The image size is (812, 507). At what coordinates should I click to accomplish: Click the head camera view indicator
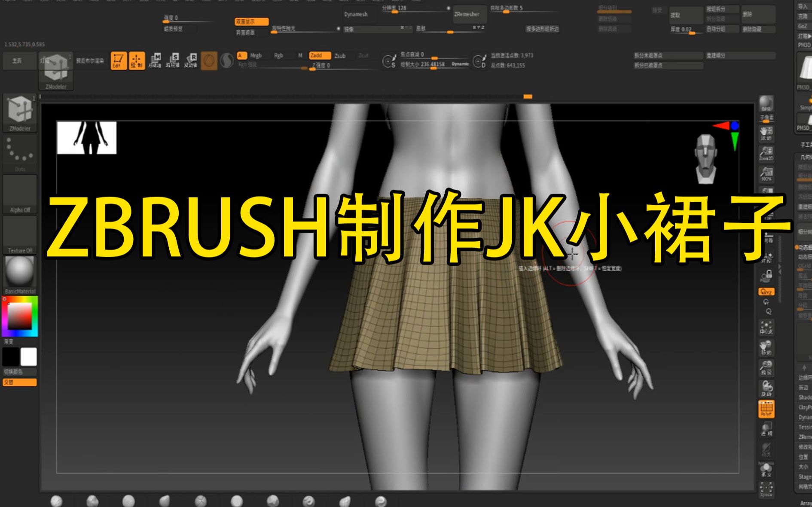click(706, 159)
